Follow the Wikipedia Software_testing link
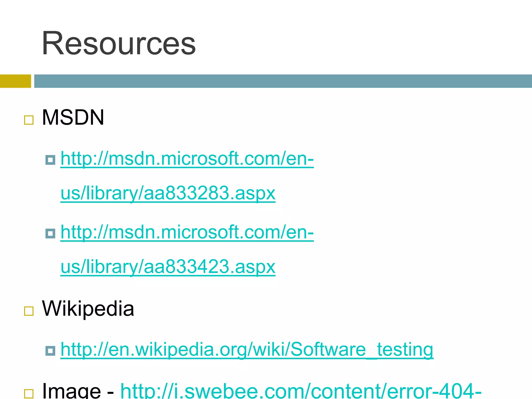The image size is (532, 399). click(x=247, y=349)
